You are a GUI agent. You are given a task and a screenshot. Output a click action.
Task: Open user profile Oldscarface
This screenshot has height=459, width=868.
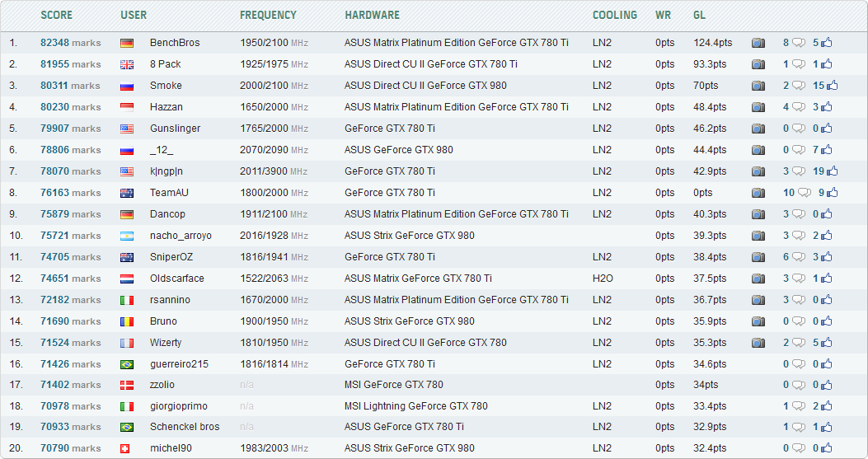[177, 279]
